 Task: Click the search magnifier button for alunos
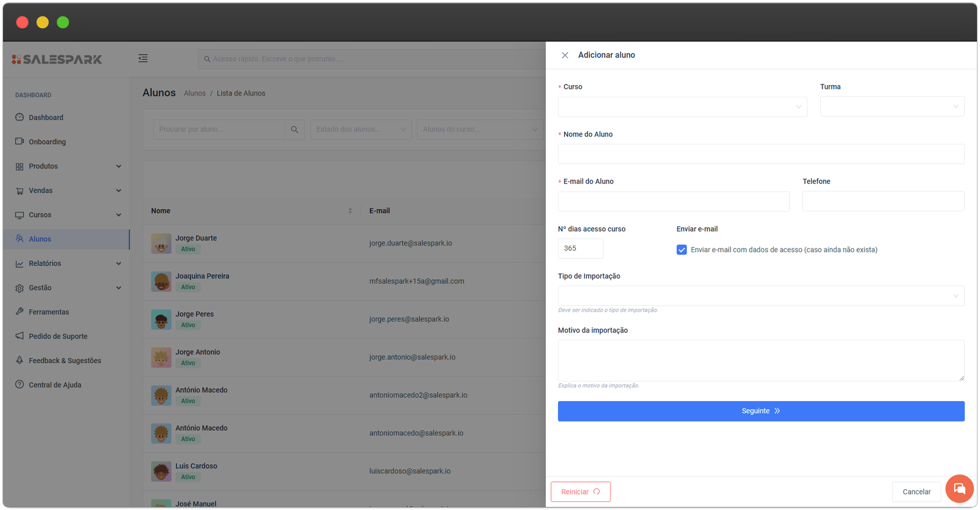295,130
